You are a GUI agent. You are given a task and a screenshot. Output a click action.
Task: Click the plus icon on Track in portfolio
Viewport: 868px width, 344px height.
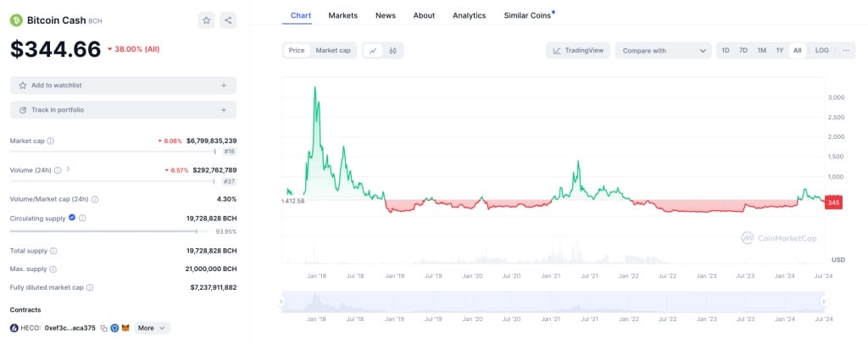coord(224,110)
